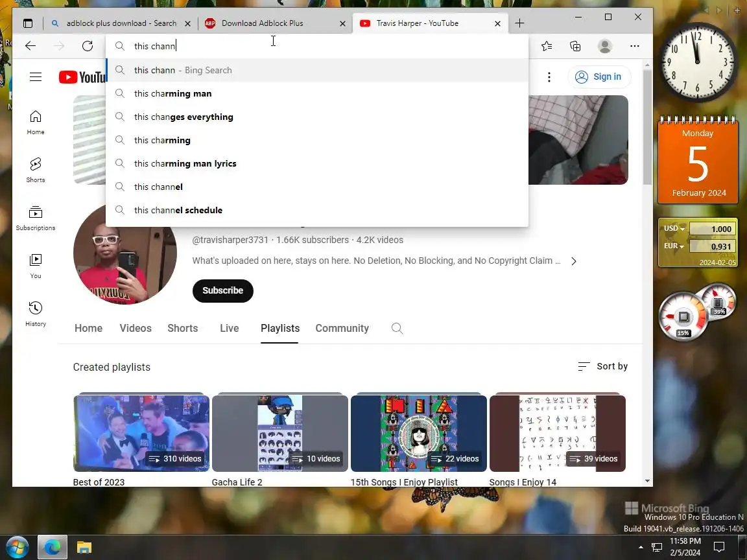Click the analog clock gadget
The width and height of the screenshot is (747, 560).
pyautogui.click(x=698, y=62)
